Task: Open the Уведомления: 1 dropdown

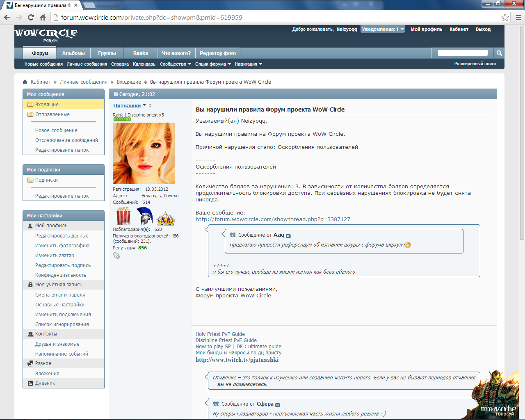Action: tap(383, 29)
